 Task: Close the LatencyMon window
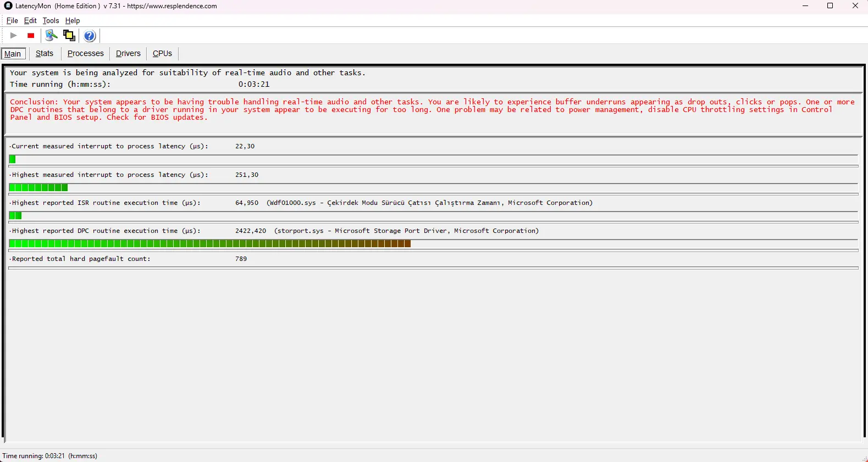point(855,6)
